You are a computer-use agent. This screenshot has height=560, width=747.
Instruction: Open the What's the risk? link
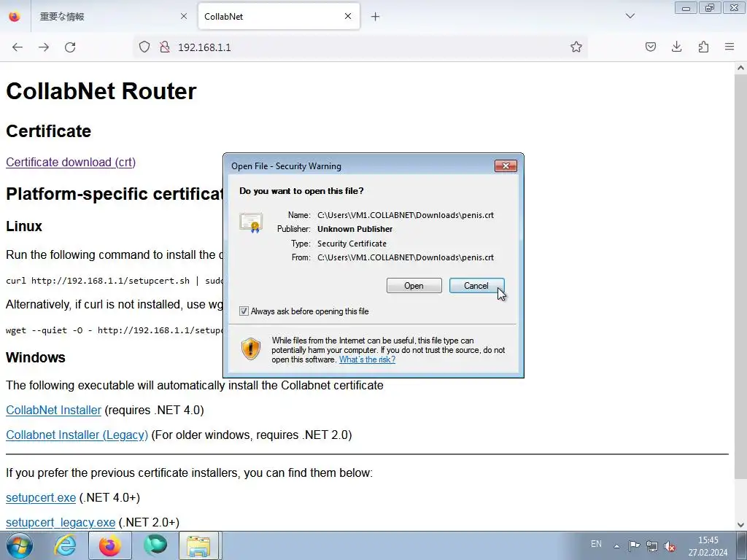click(x=368, y=359)
